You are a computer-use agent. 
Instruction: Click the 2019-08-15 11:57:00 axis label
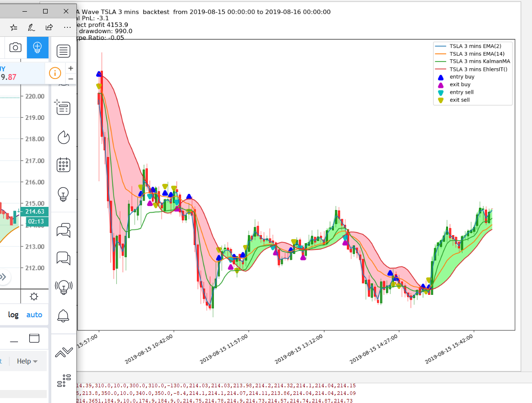click(224, 349)
